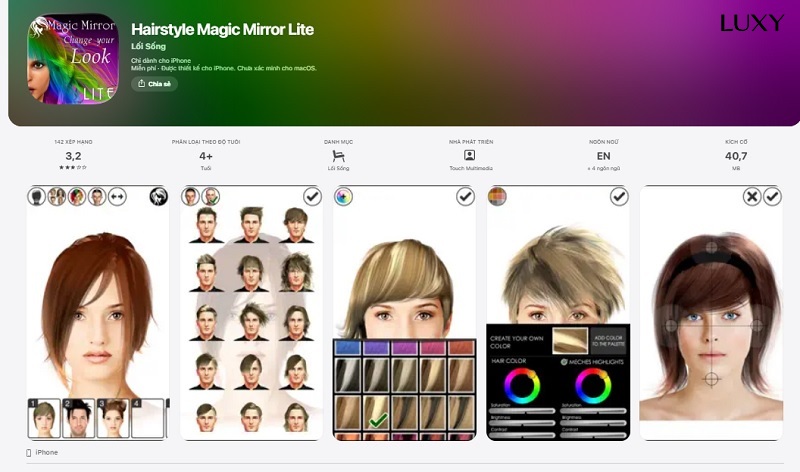Click the EN language entry
This screenshot has height=472, width=800.
(x=604, y=156)
